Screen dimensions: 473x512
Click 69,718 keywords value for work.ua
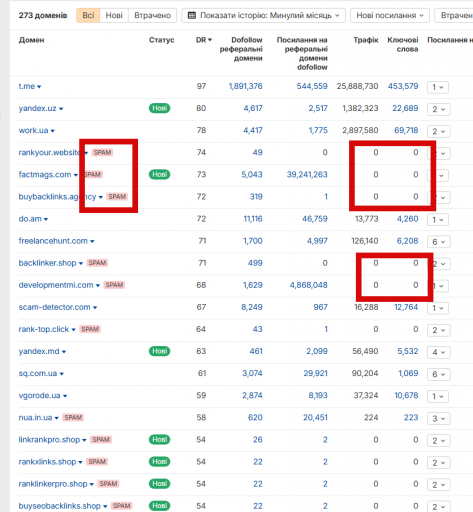click(406, 130)
